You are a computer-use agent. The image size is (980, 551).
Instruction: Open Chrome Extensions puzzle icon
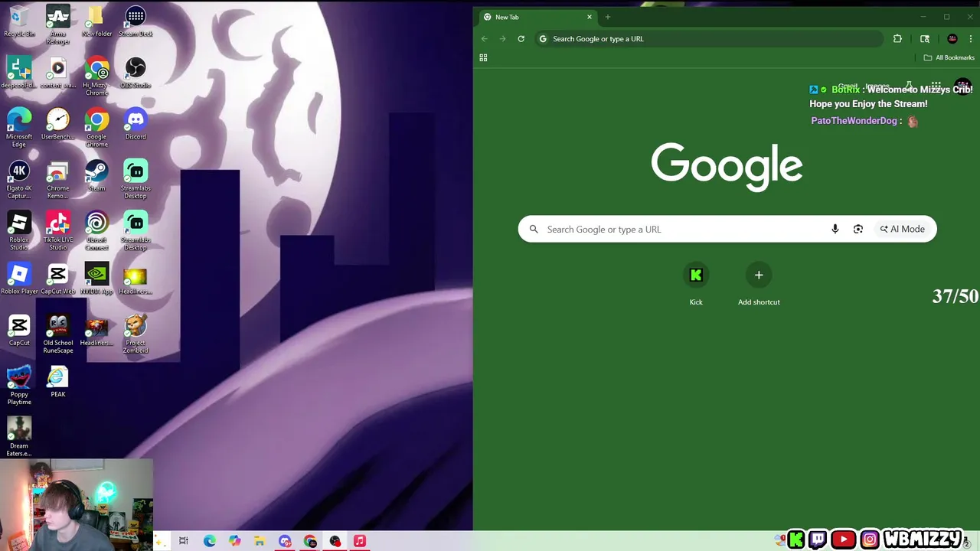[897, 38]
